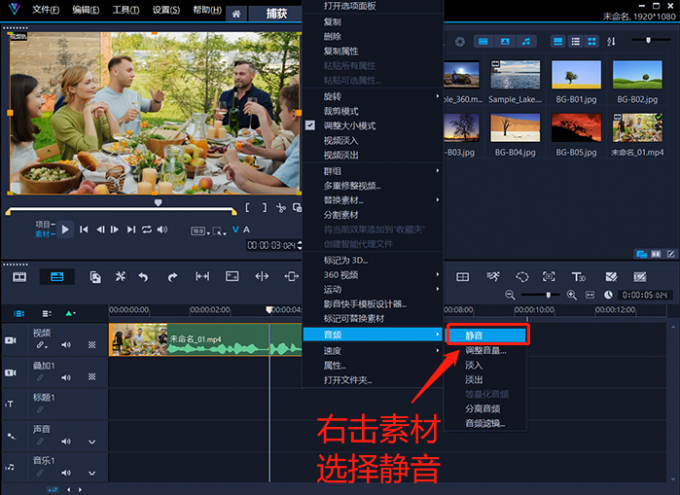680x495 pixels.
Task: Click the green Add track marker icon
Action: (x=70, y=313)
